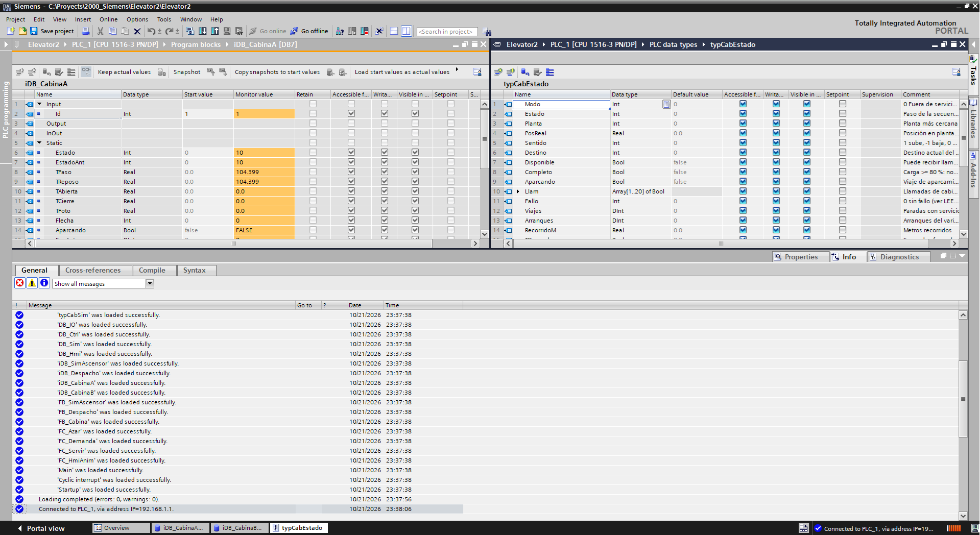Open data type selector for Modo row
Viewport: 980px width, 535px height.
[x=666, y=104]
